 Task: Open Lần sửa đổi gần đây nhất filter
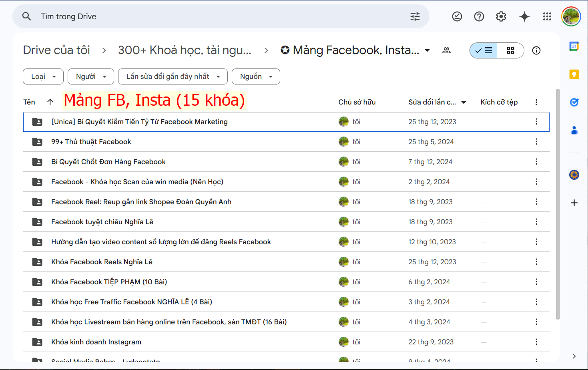coord(173,76)
